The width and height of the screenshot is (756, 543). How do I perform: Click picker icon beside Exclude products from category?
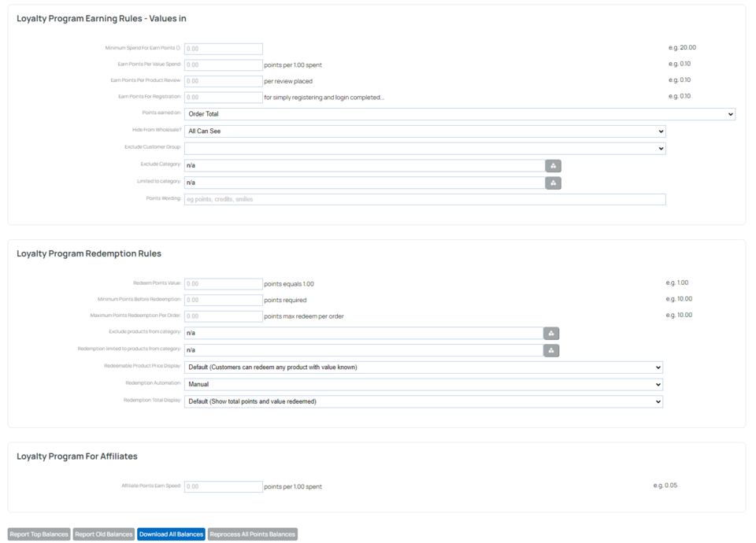(x=551, y=333)
